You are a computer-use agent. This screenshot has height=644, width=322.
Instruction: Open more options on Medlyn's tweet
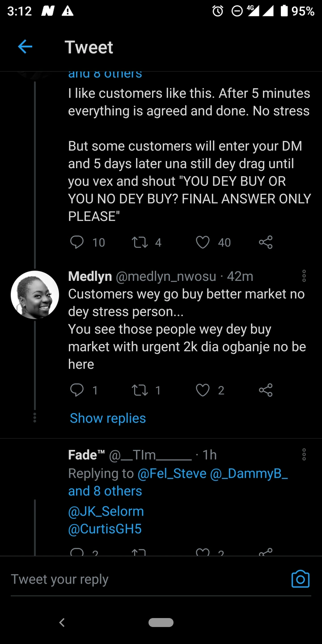click(x=304, y=276)
